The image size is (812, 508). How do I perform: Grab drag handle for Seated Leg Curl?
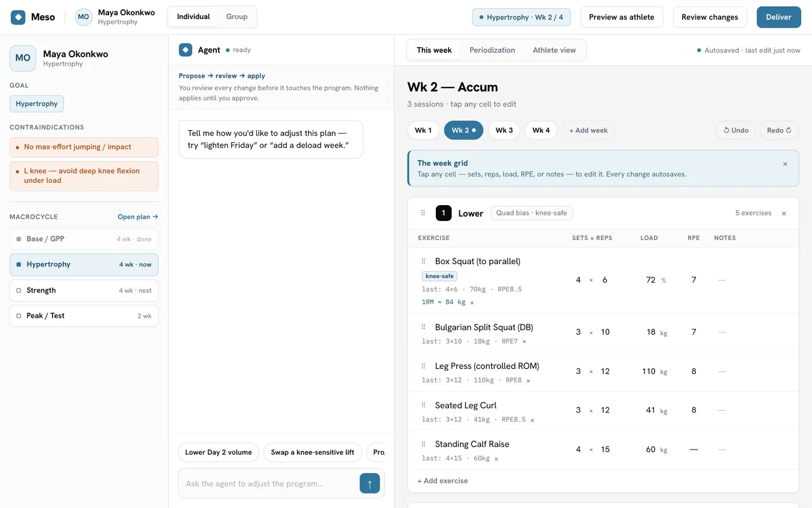(424, 405)
